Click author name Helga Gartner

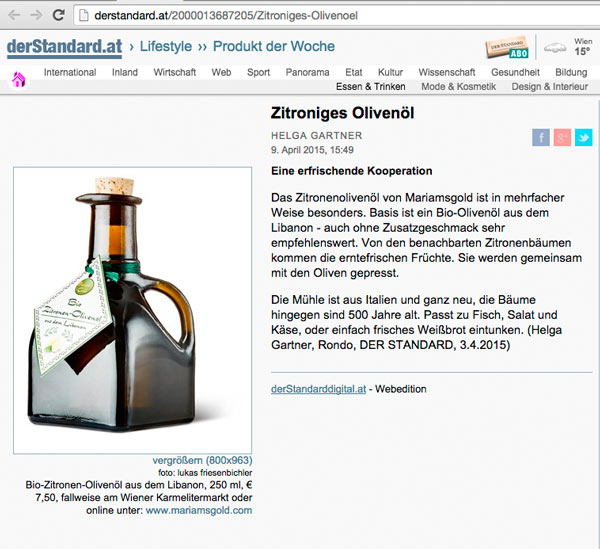(316, 135)
